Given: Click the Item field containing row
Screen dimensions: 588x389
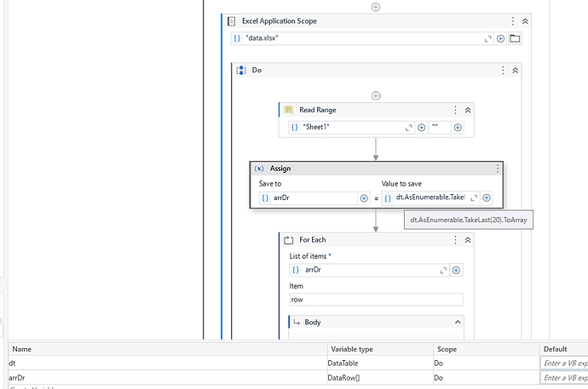Looking at the screenshot, I should [376, 300].
